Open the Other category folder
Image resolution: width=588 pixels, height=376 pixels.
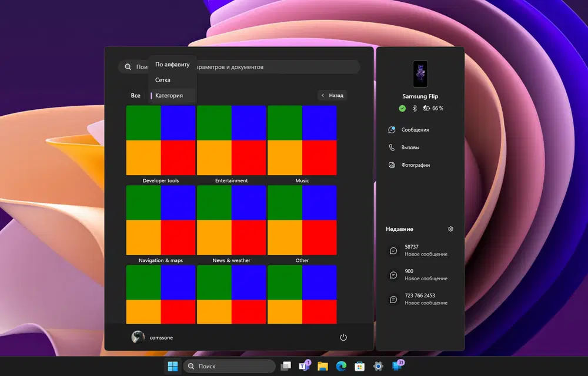302,220
